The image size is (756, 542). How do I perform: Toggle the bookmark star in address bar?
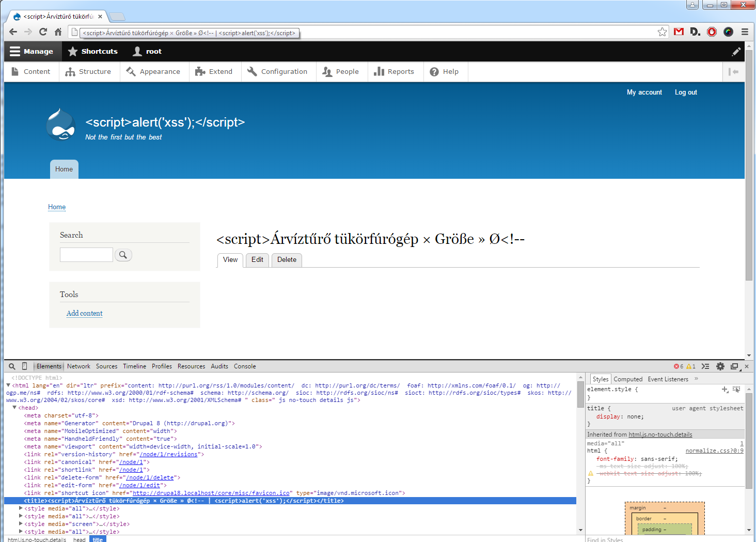663,32
